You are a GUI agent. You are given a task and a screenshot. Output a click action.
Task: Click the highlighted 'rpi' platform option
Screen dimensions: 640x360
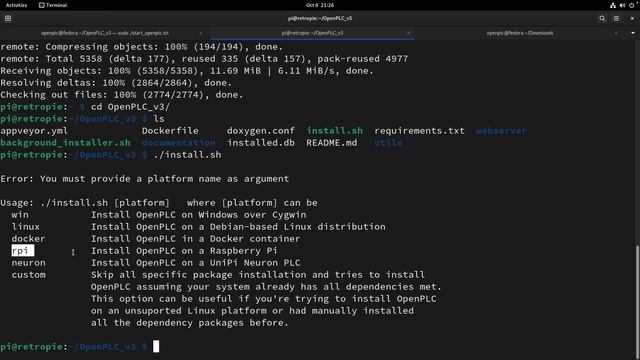[x=22, y=251]
